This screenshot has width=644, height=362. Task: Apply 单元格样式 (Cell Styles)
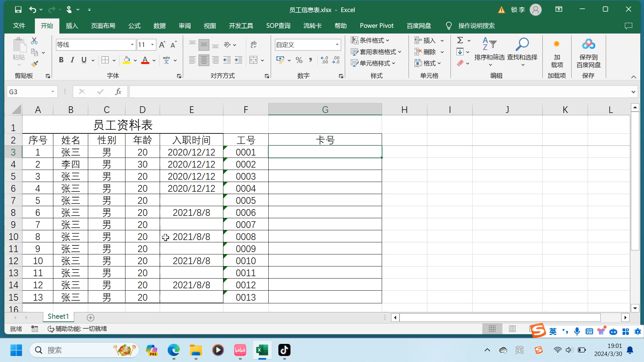pyautogui.click(x=373, y=63)
